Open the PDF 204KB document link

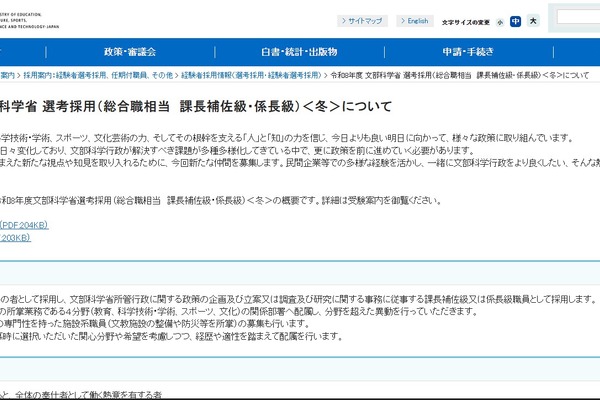click(24, 225)
